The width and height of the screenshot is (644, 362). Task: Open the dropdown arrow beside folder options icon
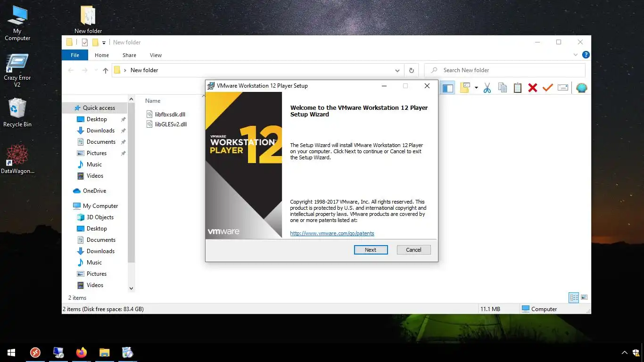(x=476, y=88)
